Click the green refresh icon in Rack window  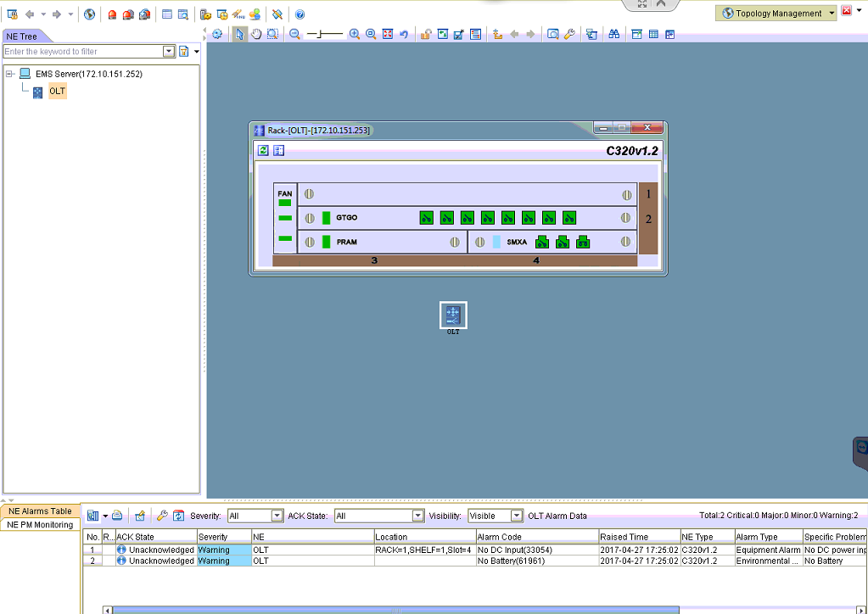pyautogui.click(x=264, y=150)
